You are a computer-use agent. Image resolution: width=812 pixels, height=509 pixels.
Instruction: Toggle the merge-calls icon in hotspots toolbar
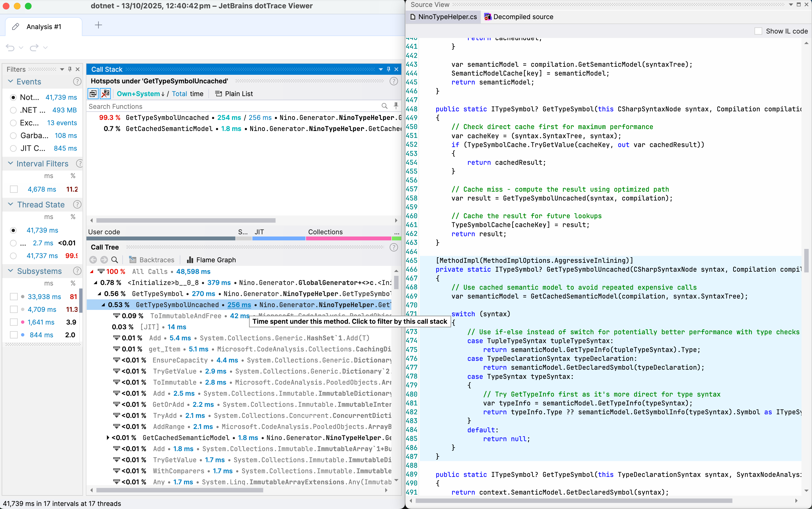pos(93,94)
